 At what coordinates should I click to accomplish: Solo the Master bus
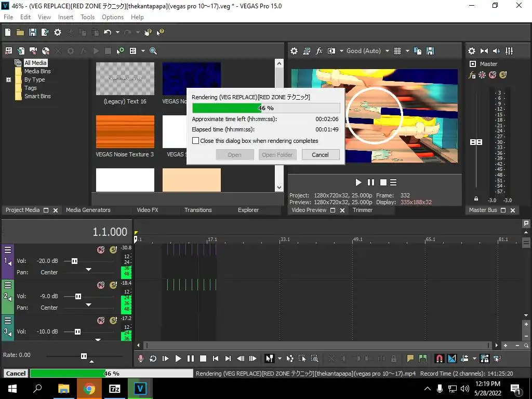click(503, 75)
